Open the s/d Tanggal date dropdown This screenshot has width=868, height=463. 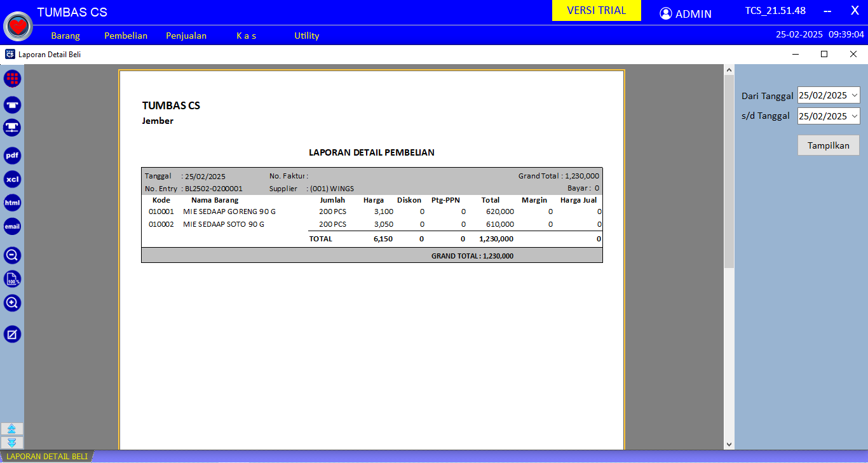854,116
